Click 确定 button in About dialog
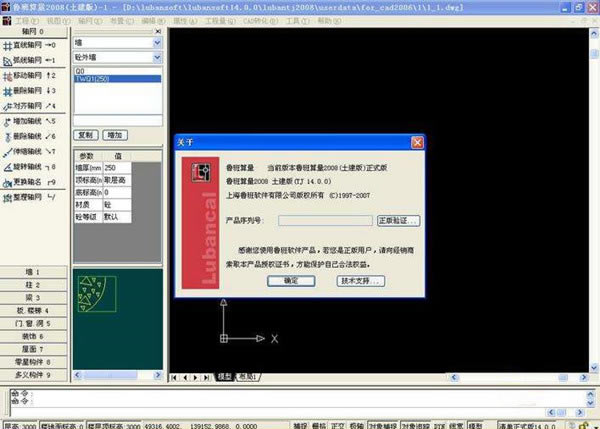 click(291, 281)
